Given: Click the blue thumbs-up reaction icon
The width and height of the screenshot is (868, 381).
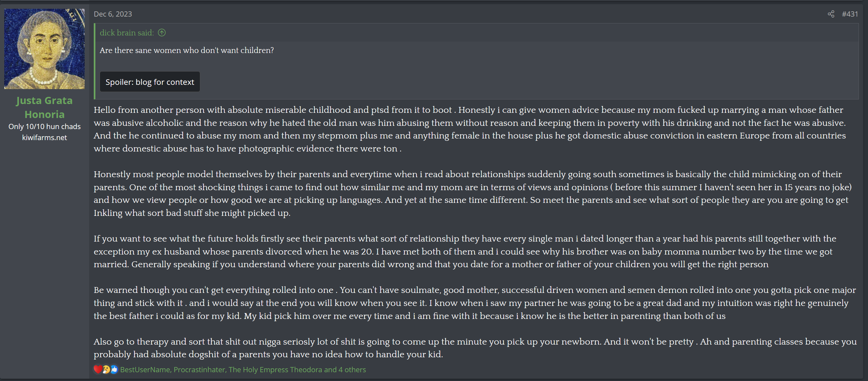Looking at the screenshot, I should tap(114, 369).
